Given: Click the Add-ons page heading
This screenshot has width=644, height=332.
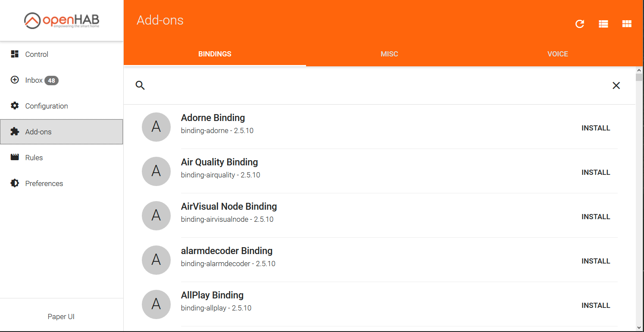Looking at the screenshot, I should click(160, 20).
